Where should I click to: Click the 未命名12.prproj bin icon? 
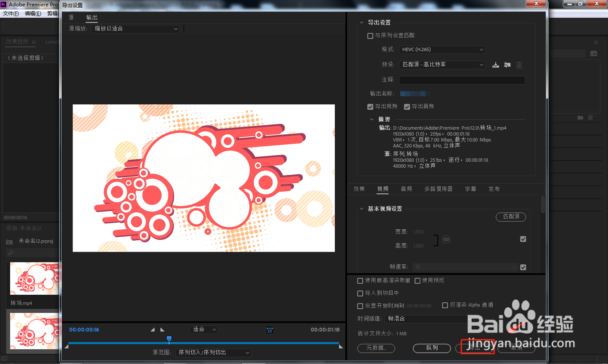pos(9,242)
